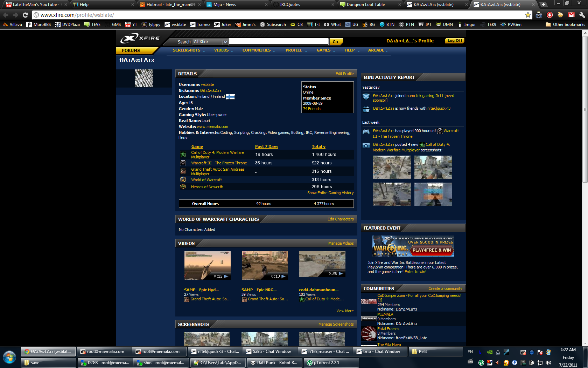Switch to the Miju - News tab
The image size is (588, 368).
[x=237, y=5]
